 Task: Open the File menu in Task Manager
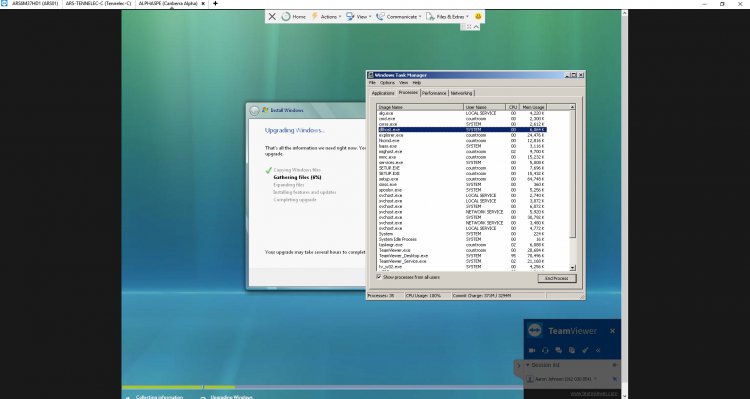pyautogui.click(x=372, y=83)
